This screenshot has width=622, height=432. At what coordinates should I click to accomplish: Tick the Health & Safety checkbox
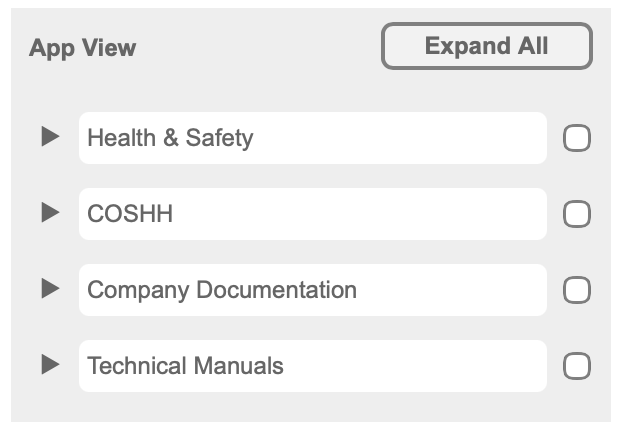pos(577,138)
